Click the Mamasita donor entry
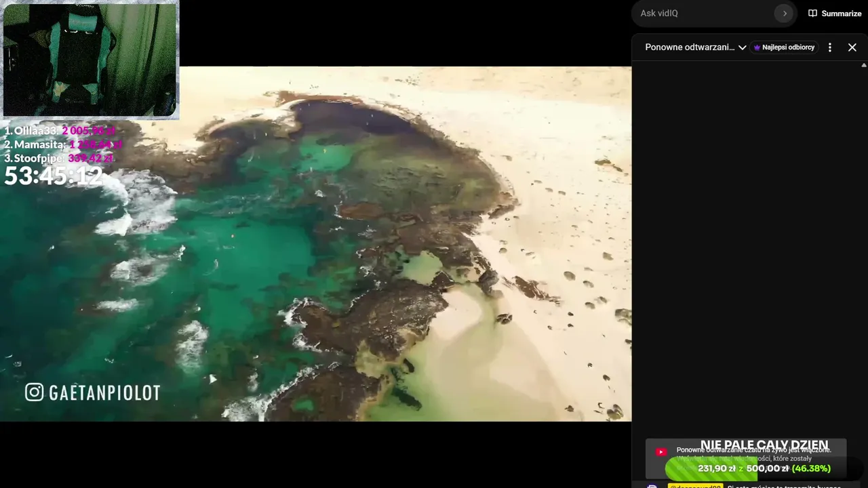The image size is (868, 488). point(63,144)
